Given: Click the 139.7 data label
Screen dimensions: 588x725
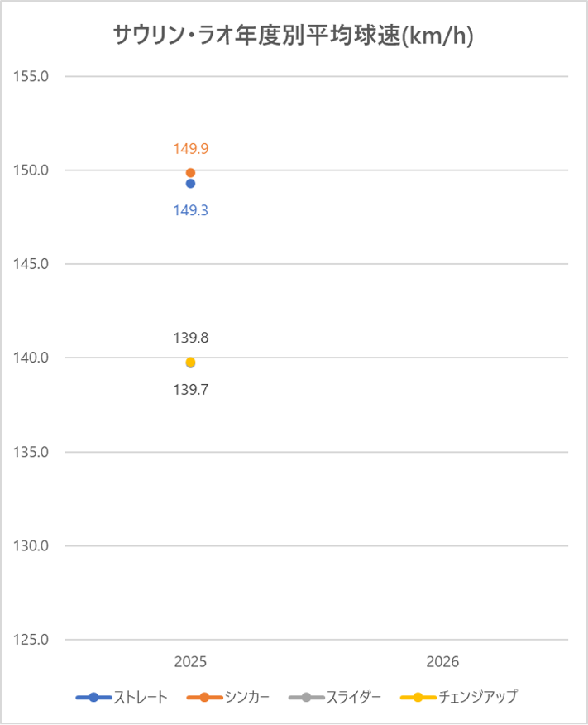Looking at the screenshot, I should tap(190, 388).
